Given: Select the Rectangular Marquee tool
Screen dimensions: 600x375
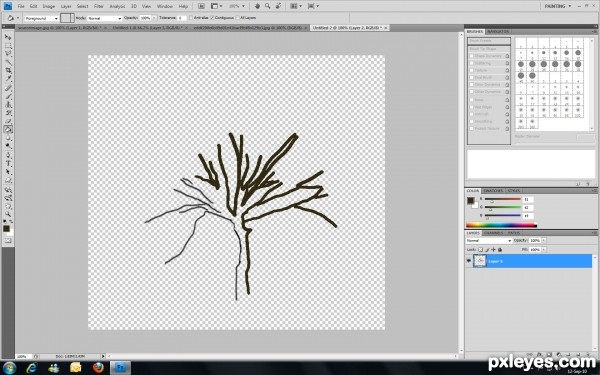Looking at the screenshot, I should 8,46.
